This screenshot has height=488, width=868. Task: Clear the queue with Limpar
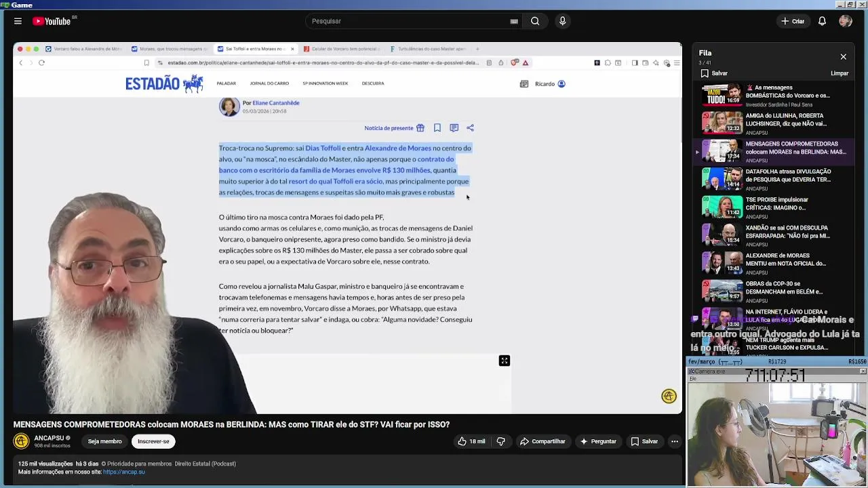coord(840,73)
